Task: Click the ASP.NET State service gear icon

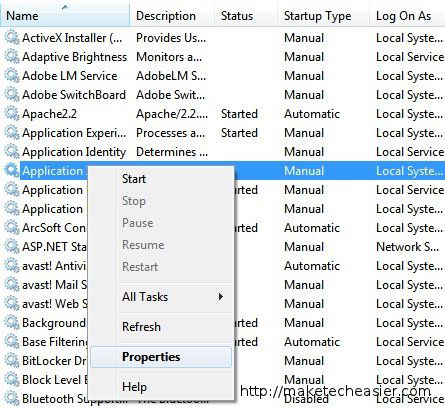Action: click(x=12, y=246)
